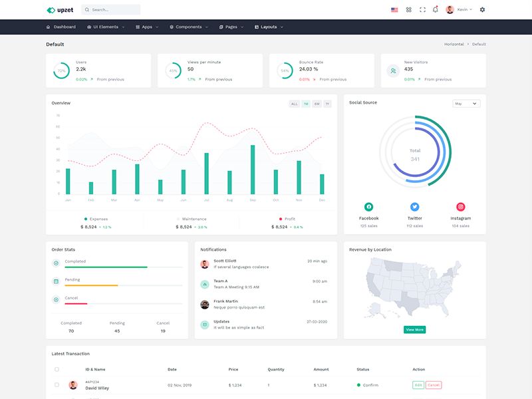Open the notification bell
Image resolution: width=532 pixels, height=399 pixels.
pos(436,9)
